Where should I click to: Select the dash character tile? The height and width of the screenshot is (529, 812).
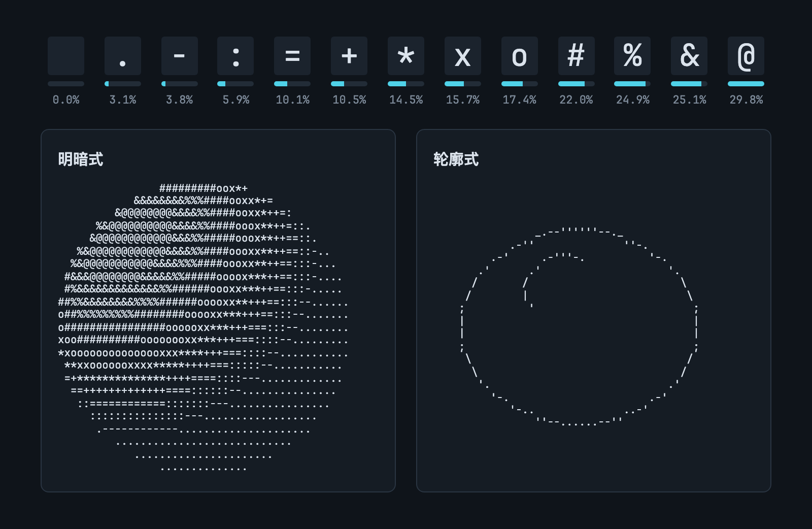pos(180,56)
